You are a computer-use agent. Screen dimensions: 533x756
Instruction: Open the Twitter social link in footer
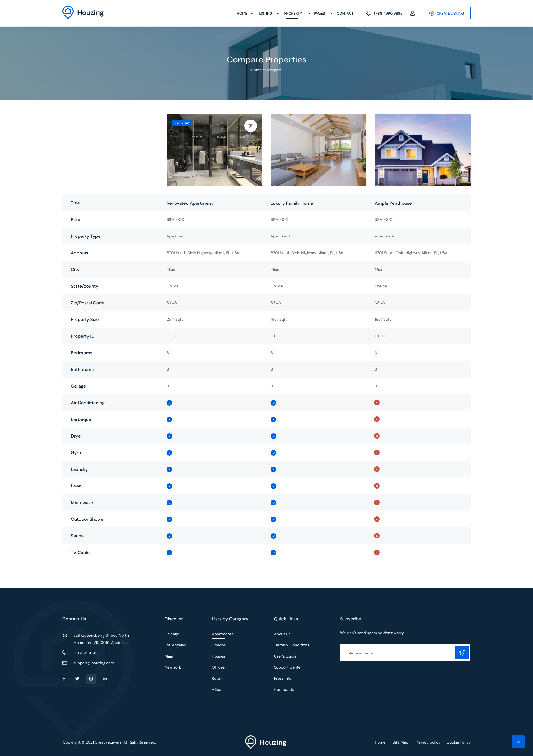point(77,679)
